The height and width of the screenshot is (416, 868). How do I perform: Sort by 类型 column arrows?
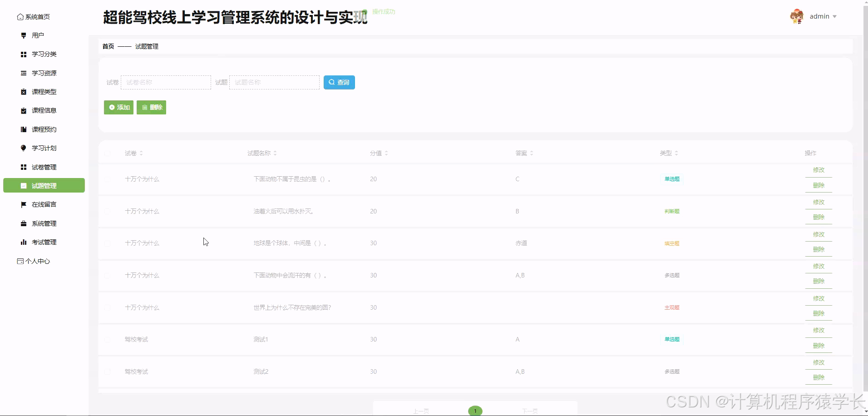[676, 154]
